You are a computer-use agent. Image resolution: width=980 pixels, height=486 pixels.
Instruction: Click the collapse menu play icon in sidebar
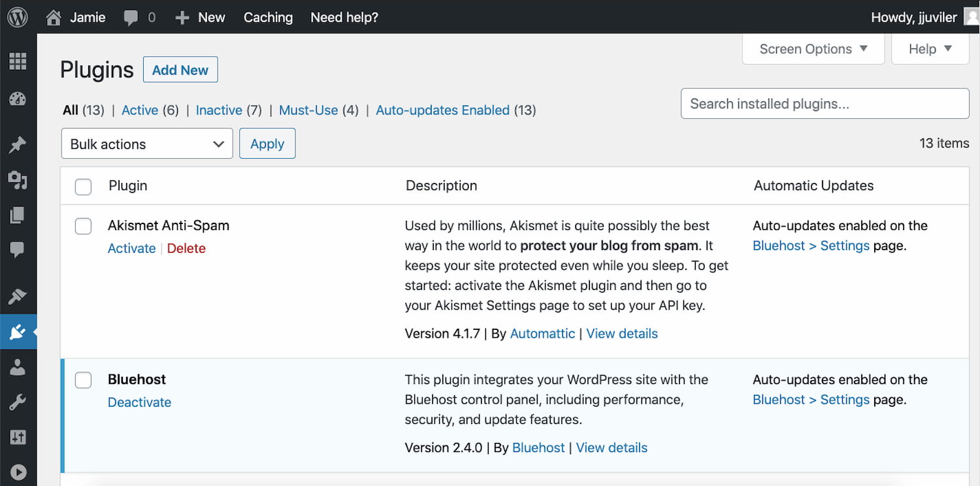click(x=18, y=472)
